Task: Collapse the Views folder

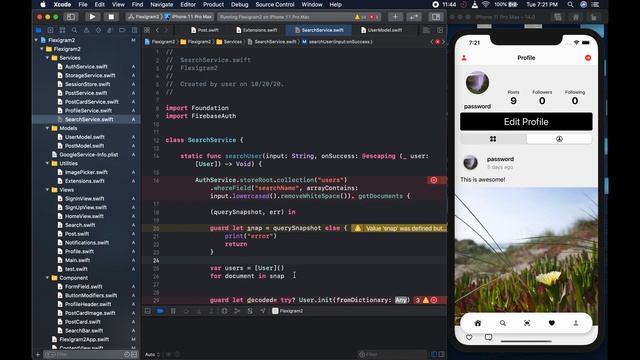Action: click(x=48, y=190)
